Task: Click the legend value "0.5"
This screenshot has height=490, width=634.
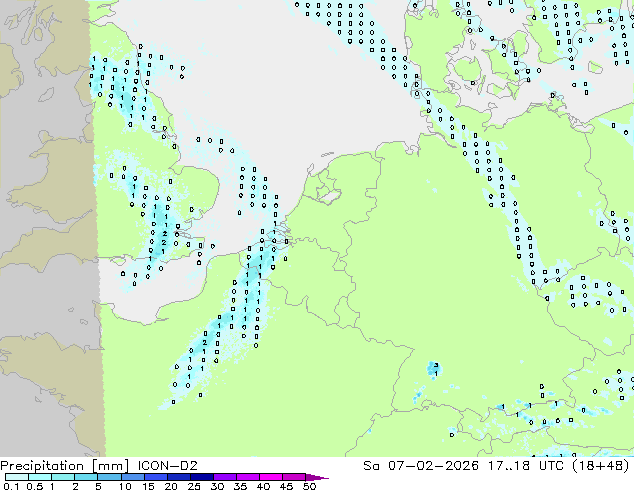Action: coord(34,486)
